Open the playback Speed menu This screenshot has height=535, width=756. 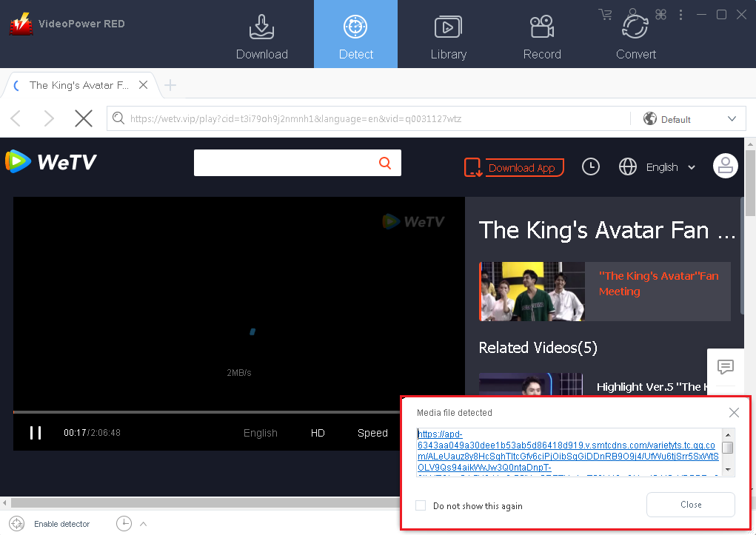pos(372,433)
